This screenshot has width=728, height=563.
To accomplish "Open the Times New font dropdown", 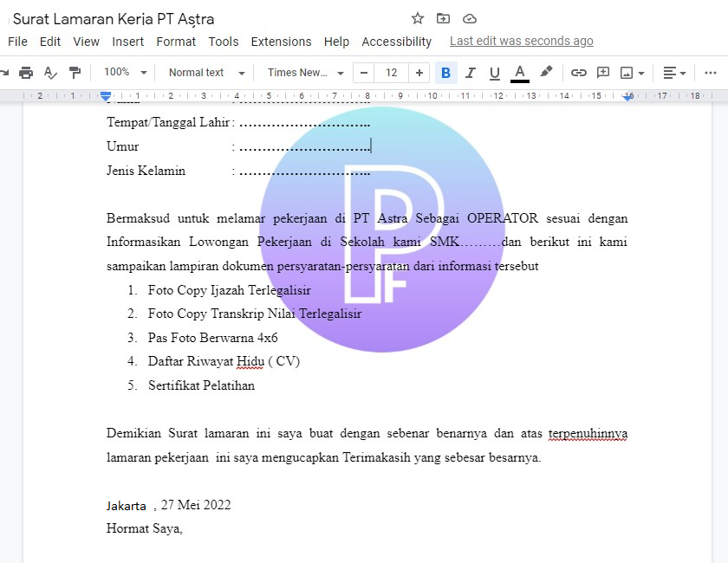I will [305, 73].
